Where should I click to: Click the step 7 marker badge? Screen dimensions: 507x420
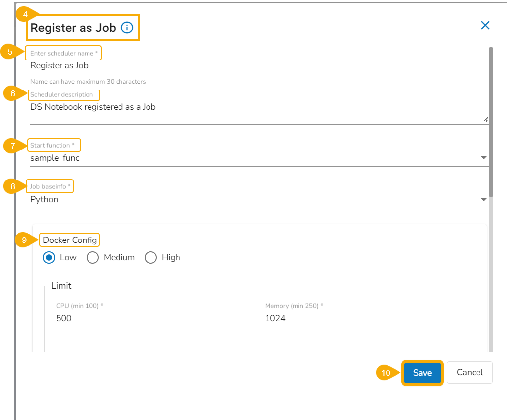[13, 146]
